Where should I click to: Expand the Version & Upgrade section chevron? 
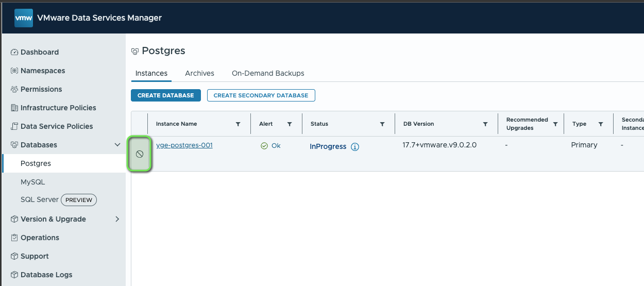tap(117, 219)
